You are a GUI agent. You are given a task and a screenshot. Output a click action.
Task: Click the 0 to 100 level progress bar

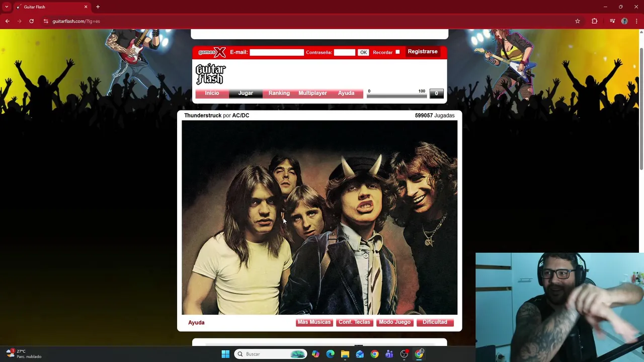(396, 96)
